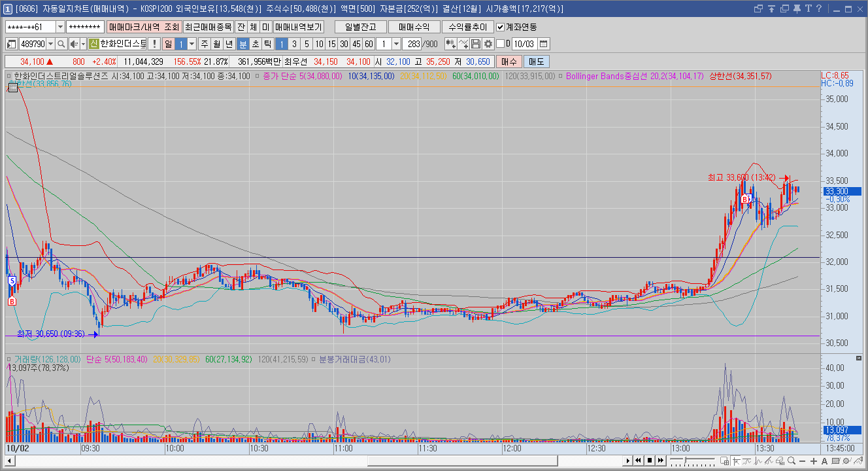The width and height of the screenshot is (868, 471).
Task: Open chart settings gear icon
Action: [x=488, y=44]
